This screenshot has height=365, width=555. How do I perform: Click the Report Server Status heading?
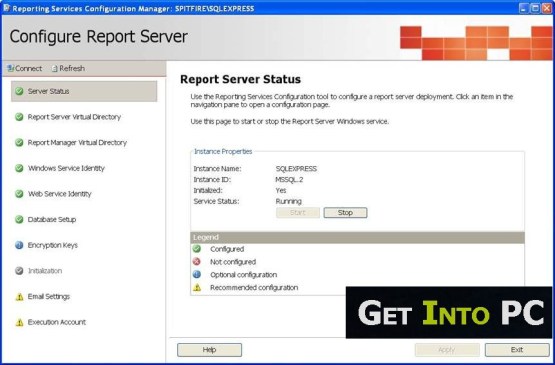[x=240, y=79]
